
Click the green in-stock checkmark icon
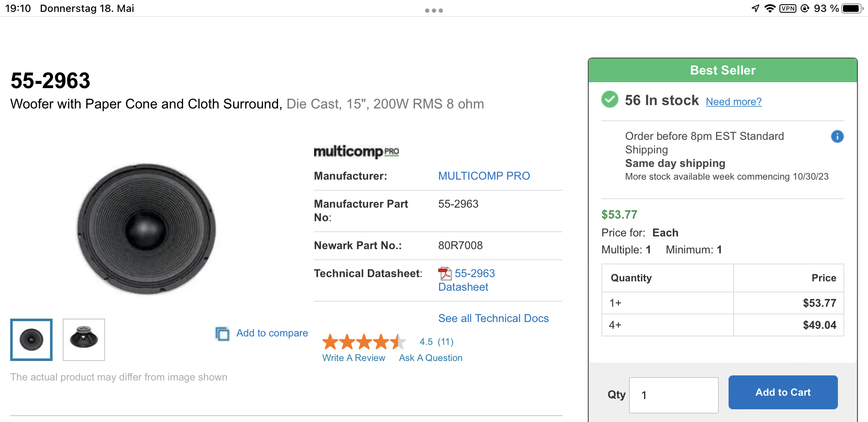pos(610,100)
